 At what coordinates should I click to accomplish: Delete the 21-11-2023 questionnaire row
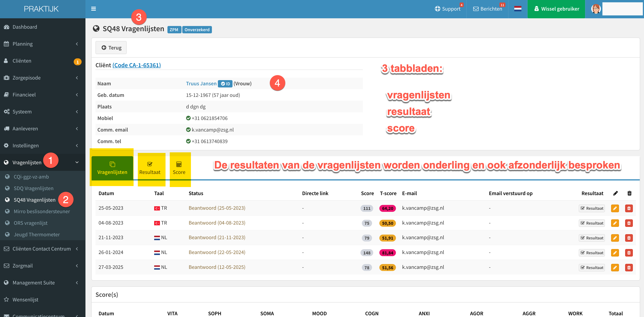click(x=629, y=238)
